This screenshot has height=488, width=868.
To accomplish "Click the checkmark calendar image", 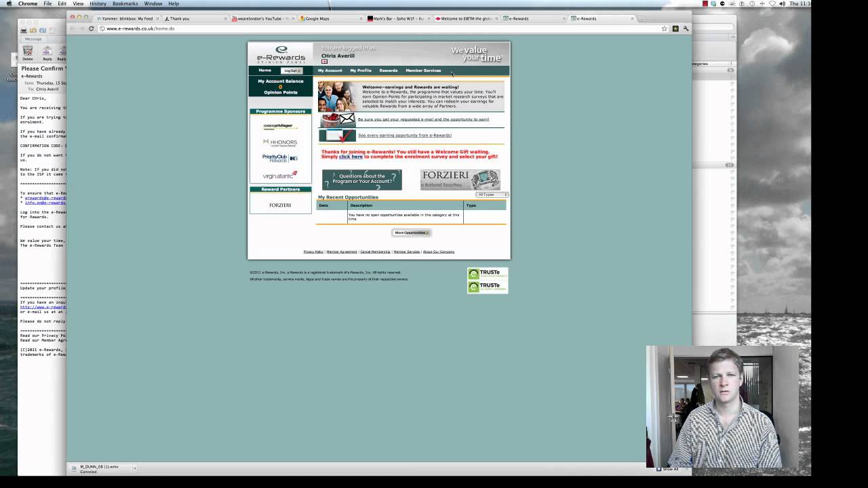I will click(x=337, y=135).
